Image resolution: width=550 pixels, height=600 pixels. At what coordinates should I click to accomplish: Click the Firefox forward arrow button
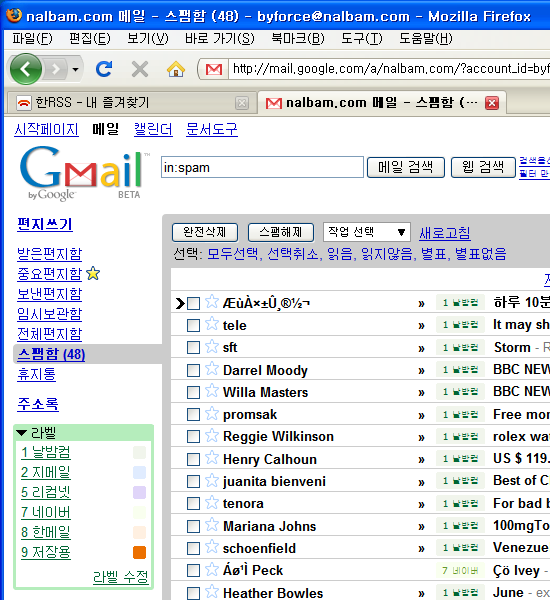[56, 69]
